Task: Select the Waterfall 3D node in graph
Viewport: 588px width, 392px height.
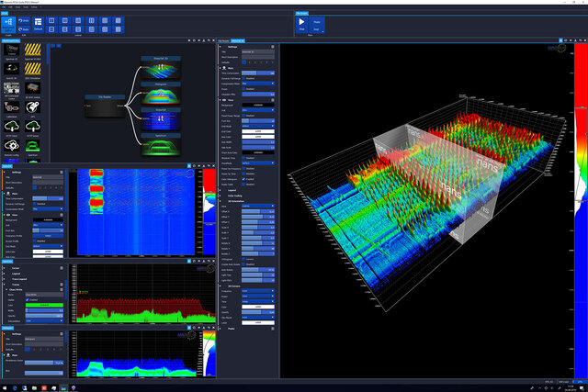Action: pyautogui.click(x=161, y=67)
